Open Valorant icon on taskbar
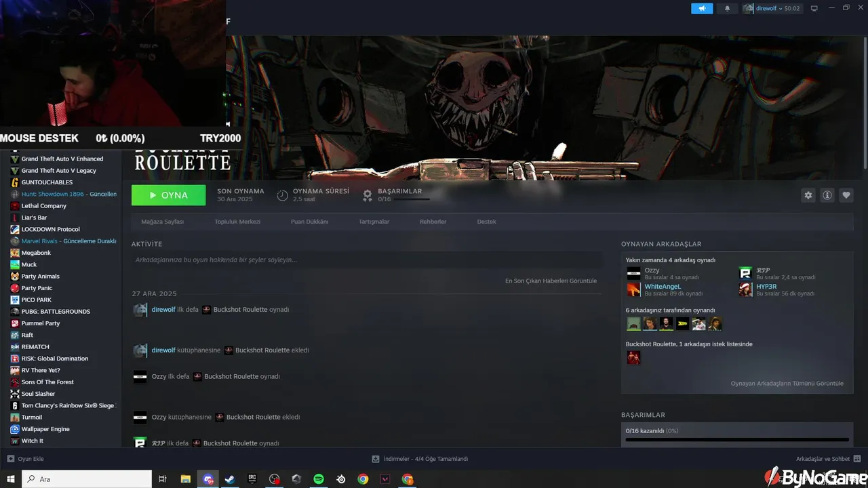The height and width of the screenshot is (488, 868). (x=385, y=479)
